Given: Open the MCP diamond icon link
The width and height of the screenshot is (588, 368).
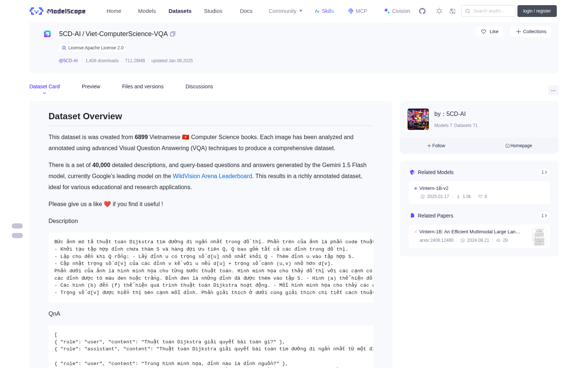Looking at the screenshot, I should 351,11.
